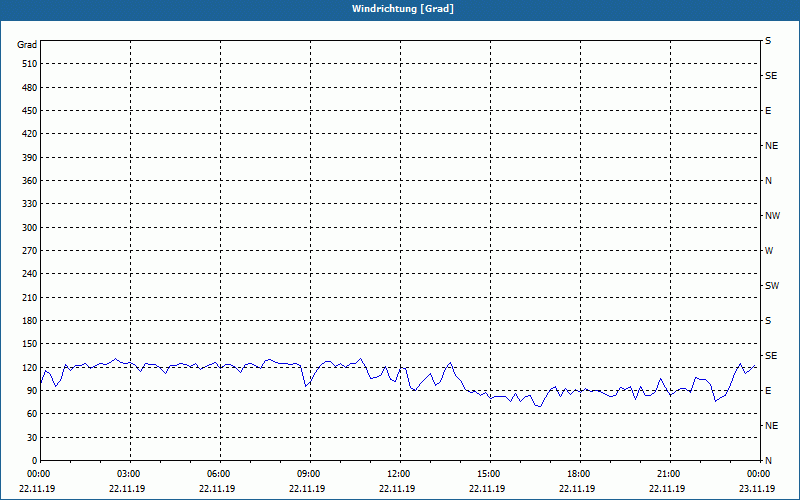Select the compass label "W"
This screenshot has height=500, width=800.
769,251
